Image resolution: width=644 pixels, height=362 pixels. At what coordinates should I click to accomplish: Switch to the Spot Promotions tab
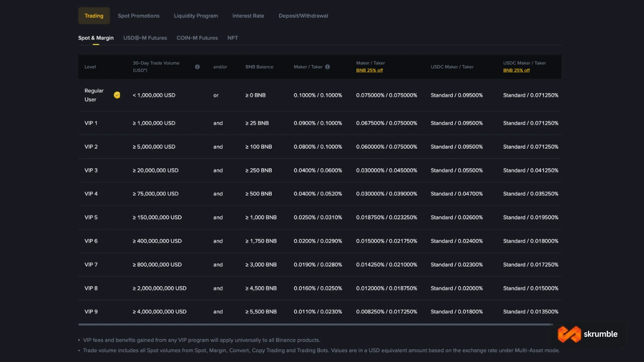[139, 16]
